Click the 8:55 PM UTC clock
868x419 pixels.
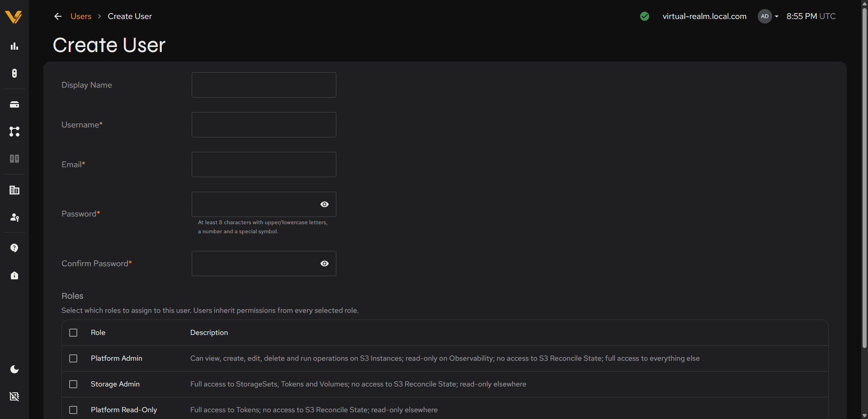point(811,16)
